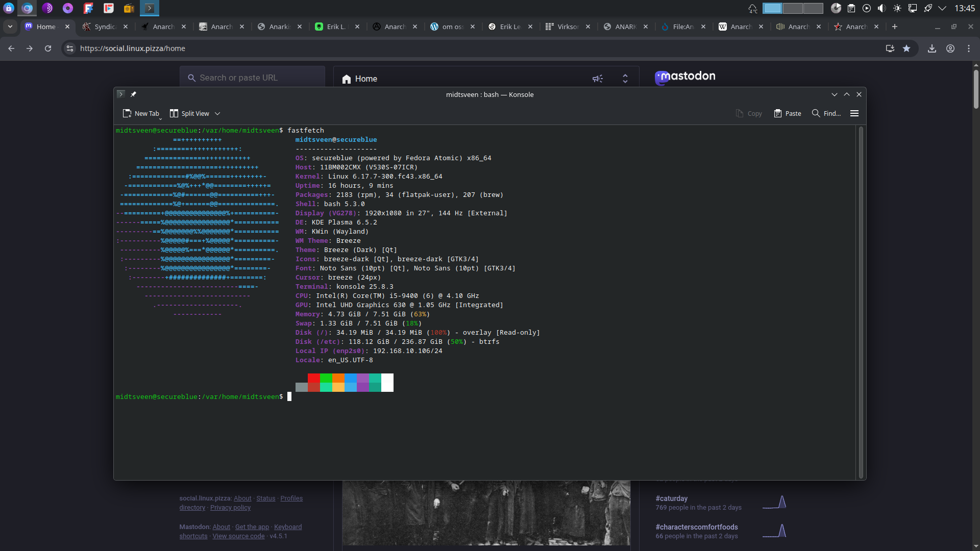The image size is (980, 551).
Task: Open the #caturday hashtag link
Action: [671, 498]
